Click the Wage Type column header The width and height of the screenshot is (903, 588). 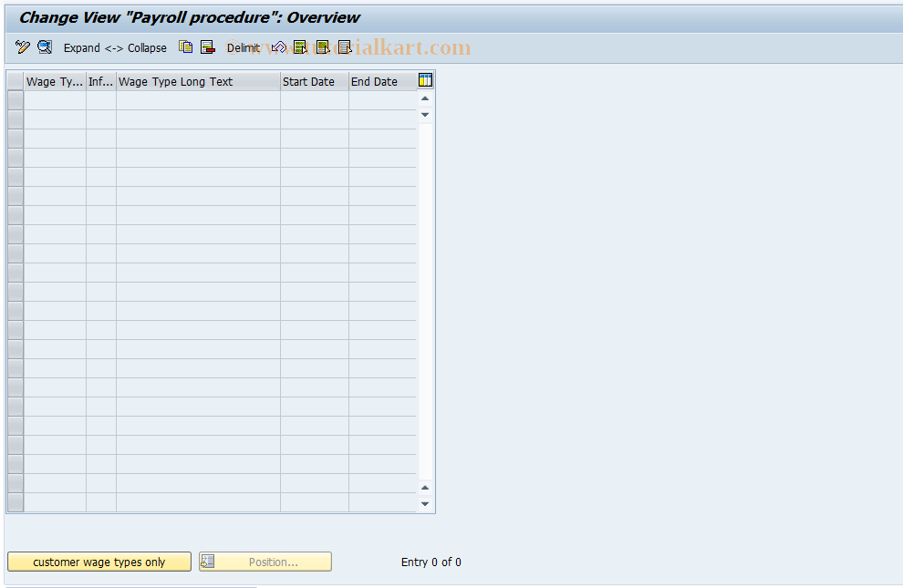click(x=55, y=82)
